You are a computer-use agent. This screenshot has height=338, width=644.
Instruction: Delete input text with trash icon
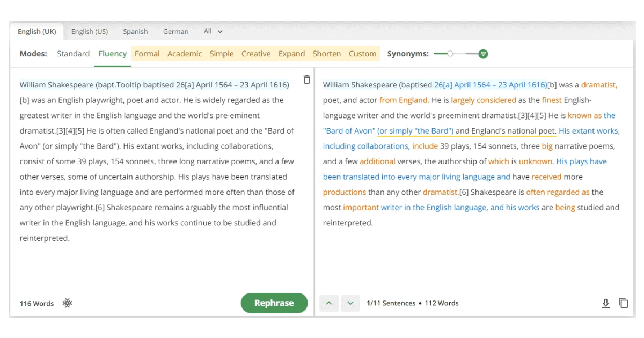[x=307, y=79]
